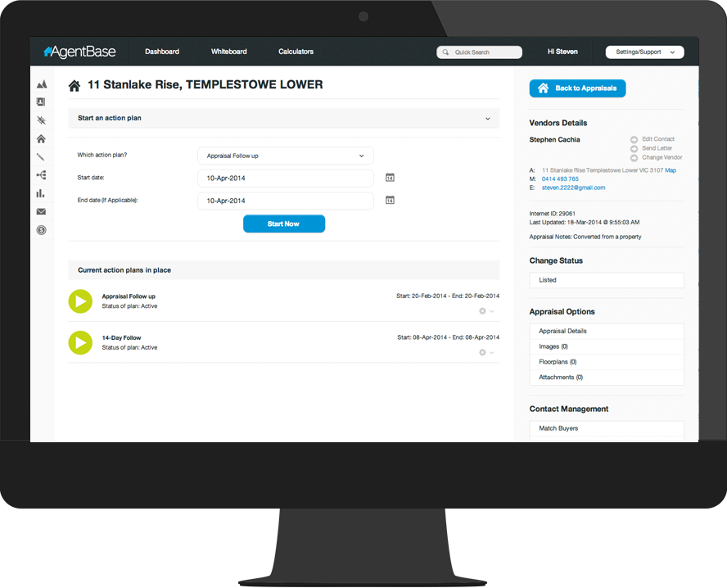The height and width of the screenshot is (588, 727).
Task: Click the '14-Day Follow' plan title
Action: pyautogui.click(x=121, y=337)
